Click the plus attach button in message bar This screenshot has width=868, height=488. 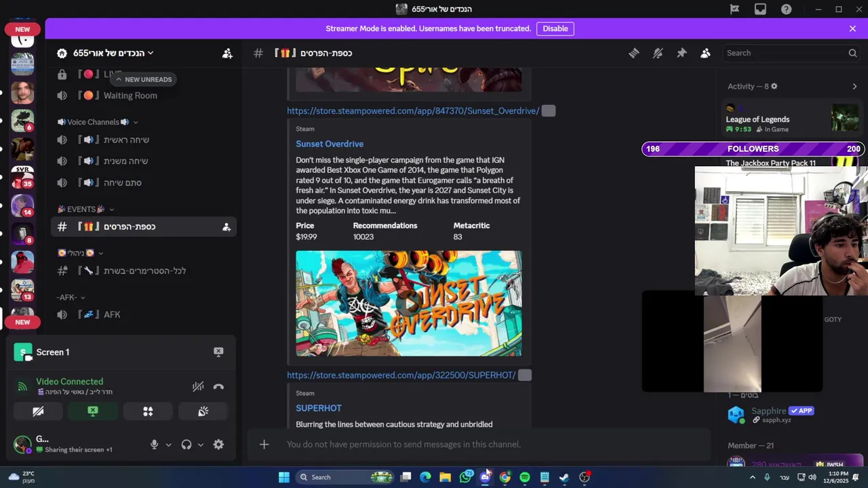coord(264,445)
